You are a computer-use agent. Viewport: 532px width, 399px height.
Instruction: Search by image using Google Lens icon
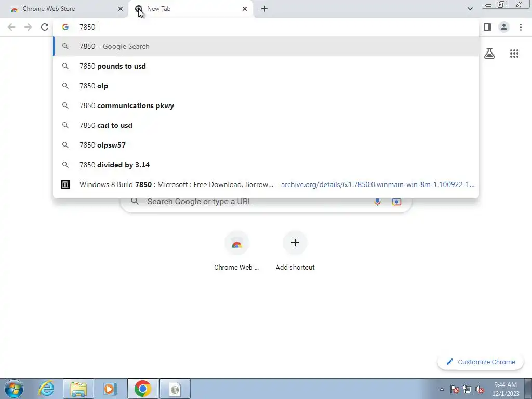pyautogui.click(x=396, y=202)
